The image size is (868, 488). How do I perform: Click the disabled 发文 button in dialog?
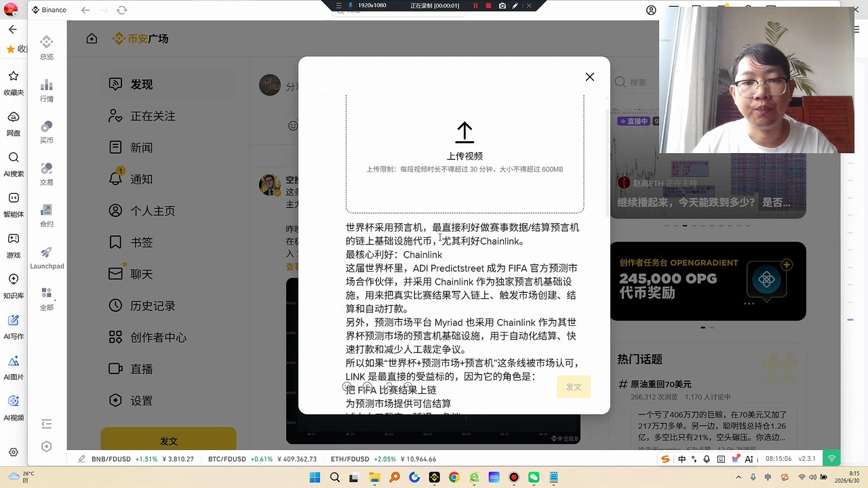pos(574,386)
